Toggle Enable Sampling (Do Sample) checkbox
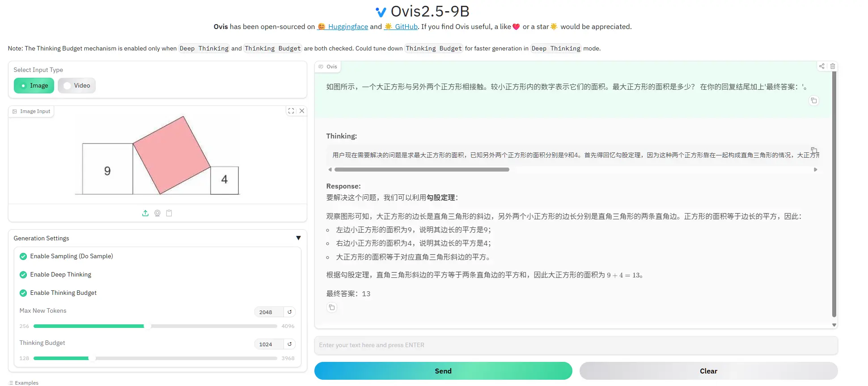 click(x=23, y=256)
